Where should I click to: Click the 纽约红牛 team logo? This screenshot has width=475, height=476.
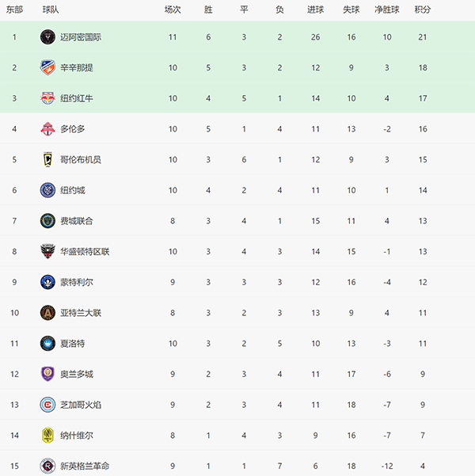pos(47,98)
